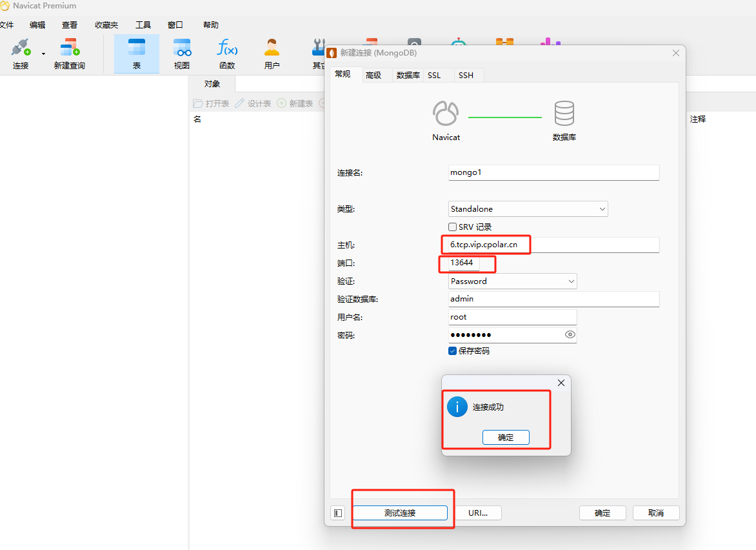
Task: Select the 对象 tab in main window
Action: pyautogui.click(x=212, y=84)
